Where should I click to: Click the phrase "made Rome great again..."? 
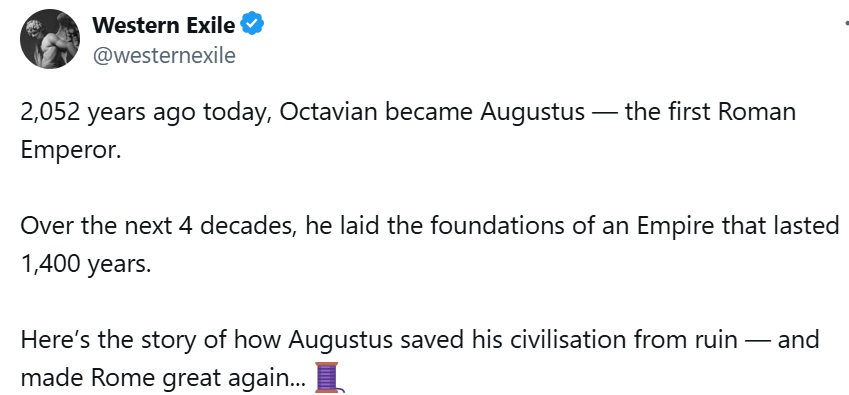(x=164, y=378)
